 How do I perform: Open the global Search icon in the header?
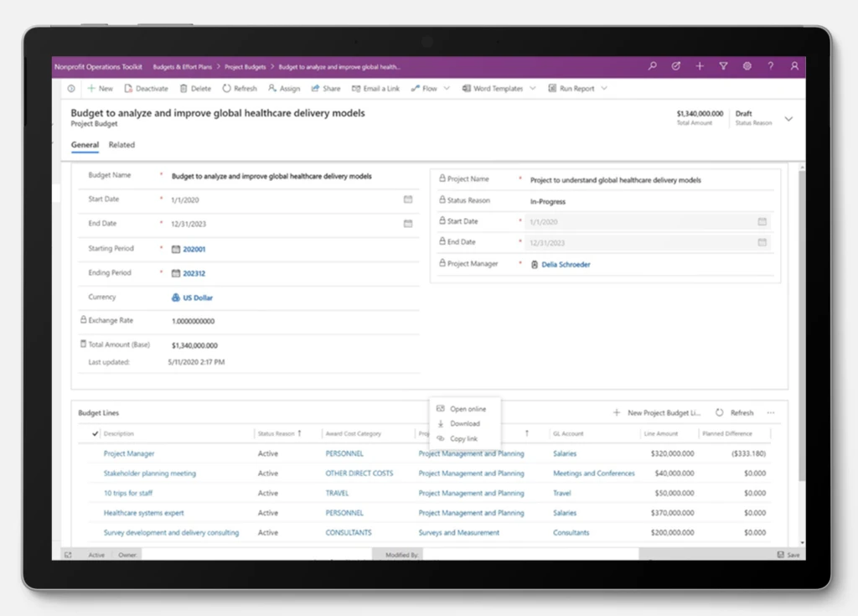point(653,65)
